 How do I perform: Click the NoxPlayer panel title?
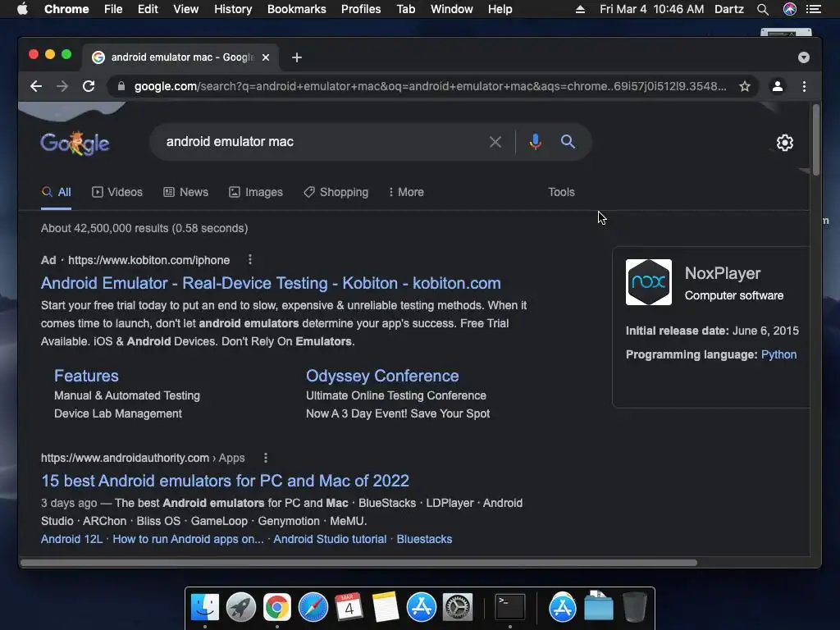tap(723, 273)
